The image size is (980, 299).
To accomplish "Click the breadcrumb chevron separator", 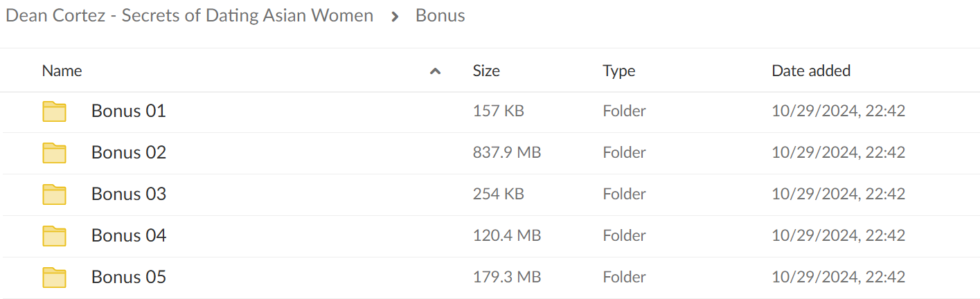I will tap(395, 17).
